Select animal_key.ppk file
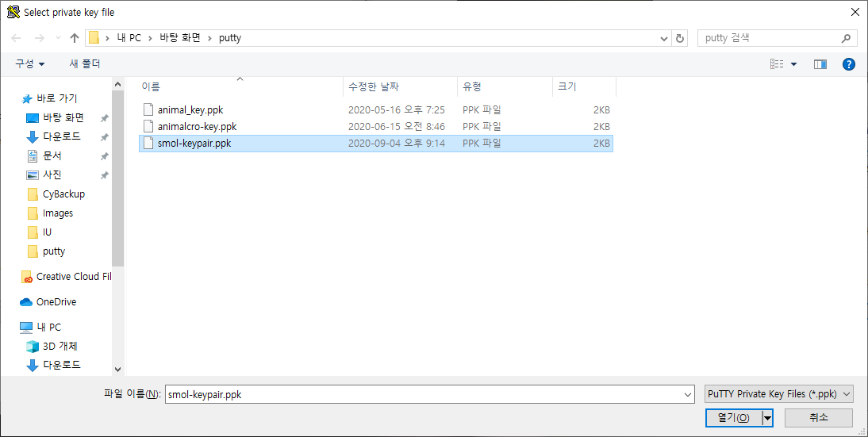Screen dimensions: 868x437 (376, 110)
